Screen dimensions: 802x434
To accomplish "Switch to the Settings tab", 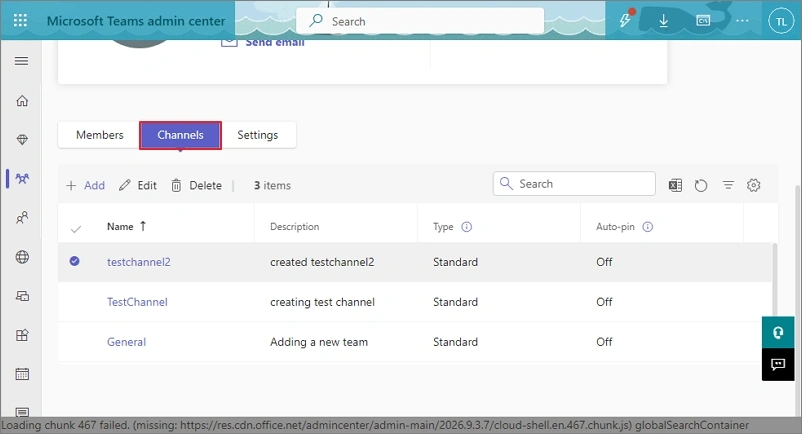I will [258, 135].
